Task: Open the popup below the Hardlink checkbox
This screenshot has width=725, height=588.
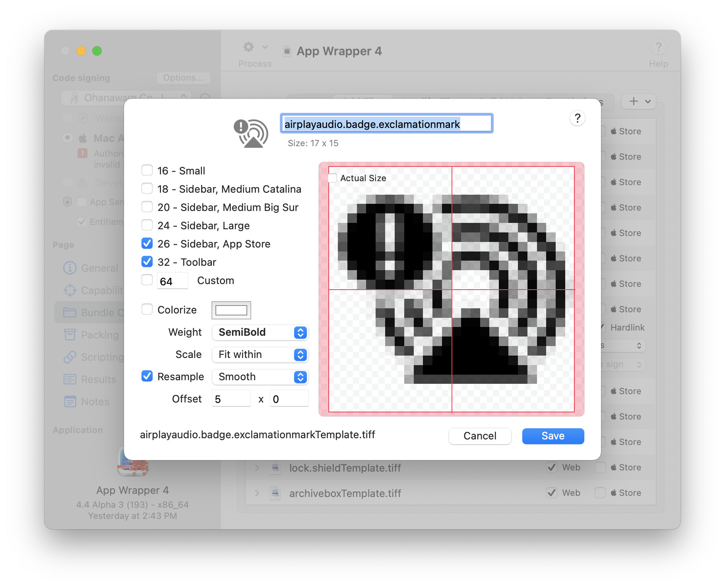Action: (x=623, y=346)
